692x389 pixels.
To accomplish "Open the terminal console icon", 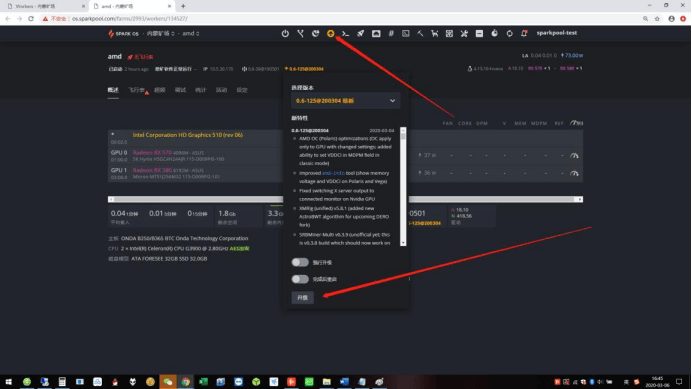I will [346, 34].
